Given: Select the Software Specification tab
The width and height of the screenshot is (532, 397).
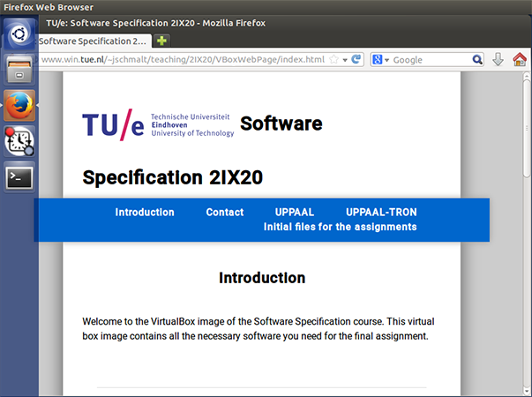Looking at the screenshot, I should pos(94,41).
